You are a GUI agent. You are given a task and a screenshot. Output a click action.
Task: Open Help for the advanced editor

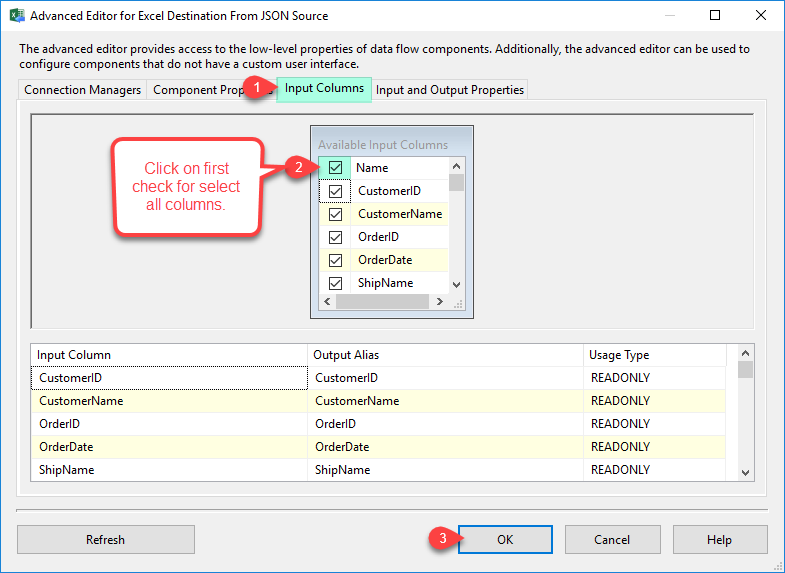(719, 539)
